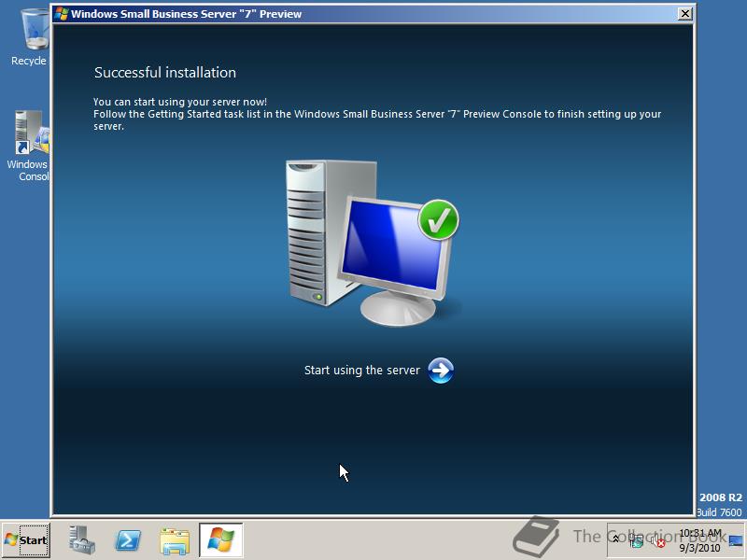
Task: Click the Show desktop icon at tray end
Action: pos(736,540)
